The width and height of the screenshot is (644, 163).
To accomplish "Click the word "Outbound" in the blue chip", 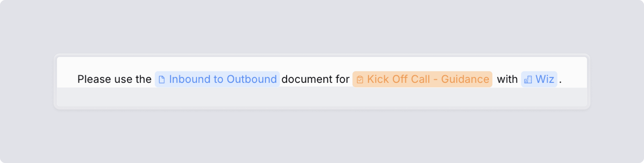I will (252, 79).
